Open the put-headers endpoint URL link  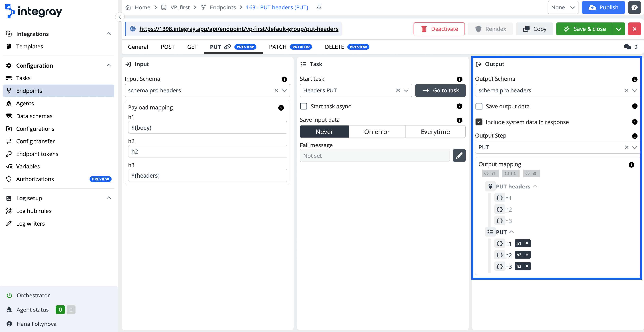click(238, 29)
